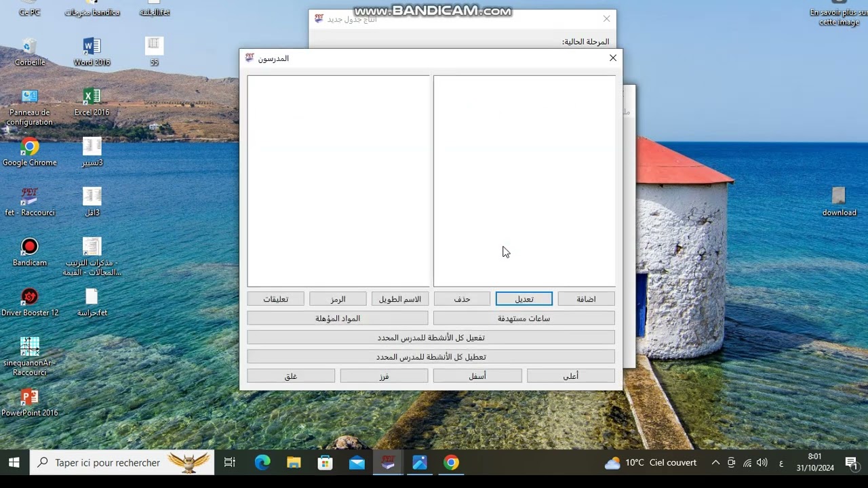The height and width of the screenshot is (488, 868).
Task: Open the download file on desktop
Action: [839, 203]
